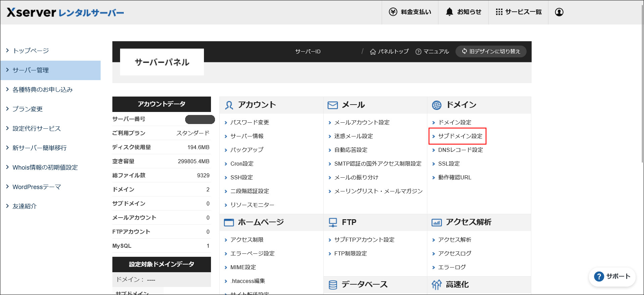Open 料金支払い in the header
The image size is (644, 295).
point(410,12)
